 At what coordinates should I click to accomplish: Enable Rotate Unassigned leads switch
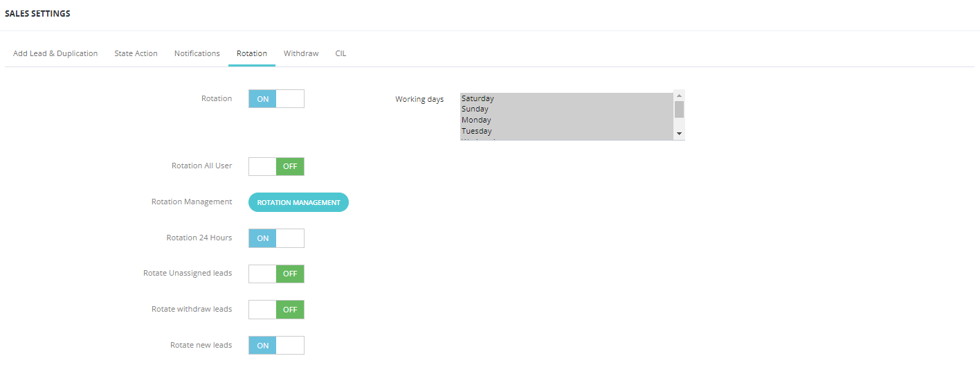pos(276,274)
